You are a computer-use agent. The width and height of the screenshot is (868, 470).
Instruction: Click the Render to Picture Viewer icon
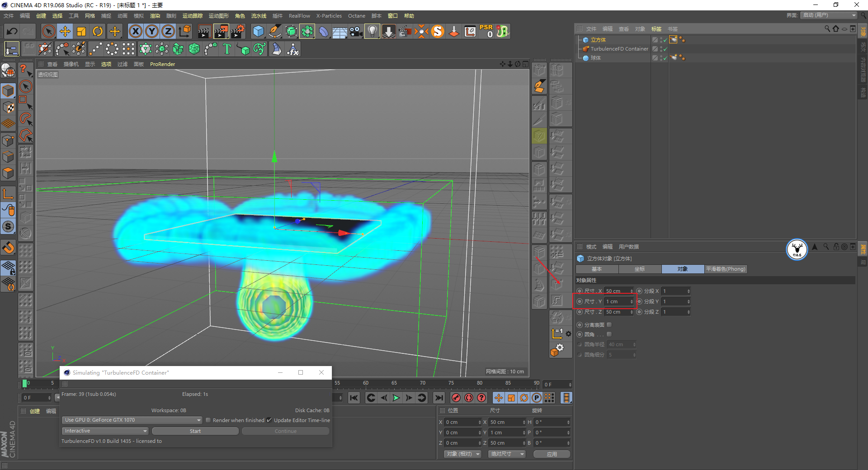click(221, 31)
